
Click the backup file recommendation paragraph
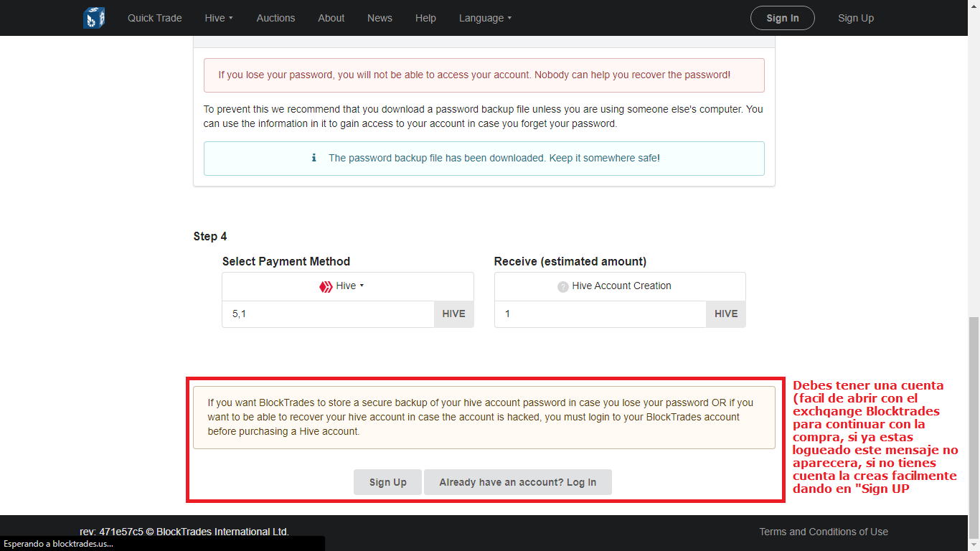(484, 117)
